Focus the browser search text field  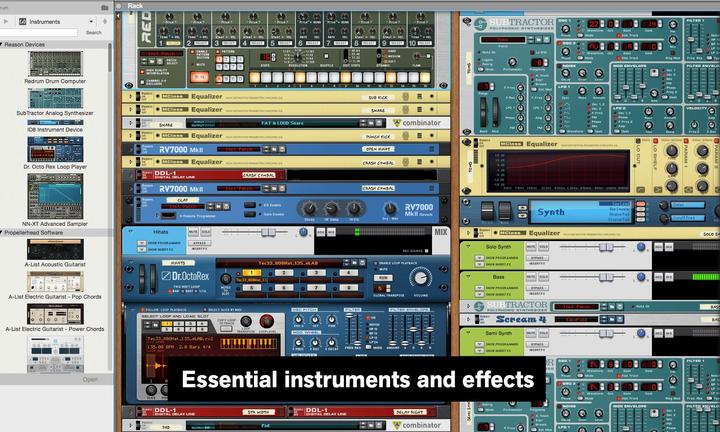tap(39, 33)
